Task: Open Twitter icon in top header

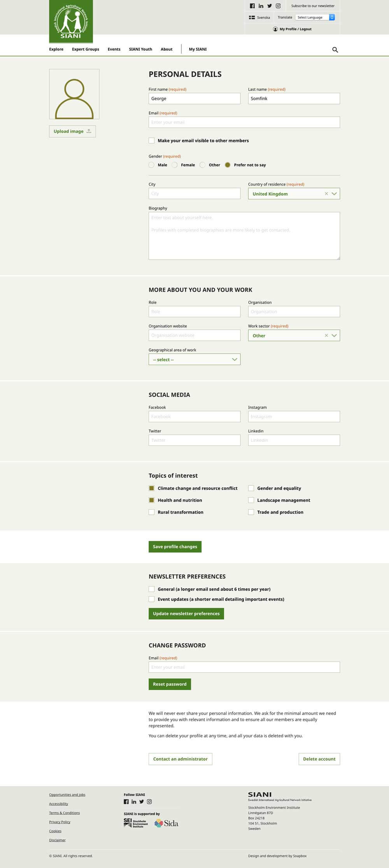Action: coord(270,6)
